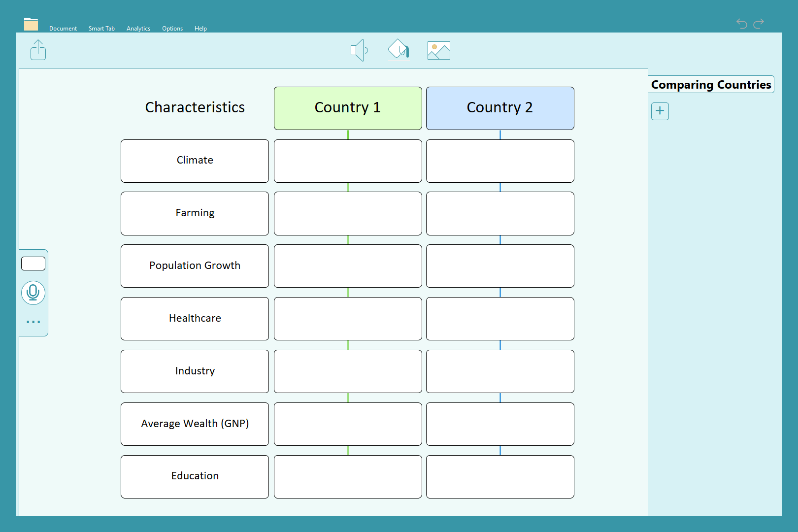Select the blue Country 2 header box
The height and width of the screenshot is (532, 798).
click(500, 108)
